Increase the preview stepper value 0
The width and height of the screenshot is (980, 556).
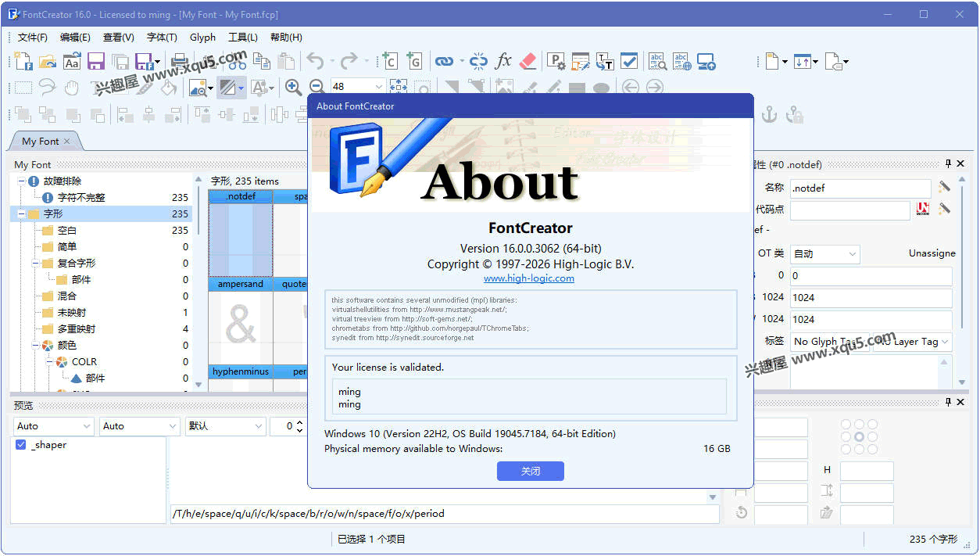click(299, 422)
